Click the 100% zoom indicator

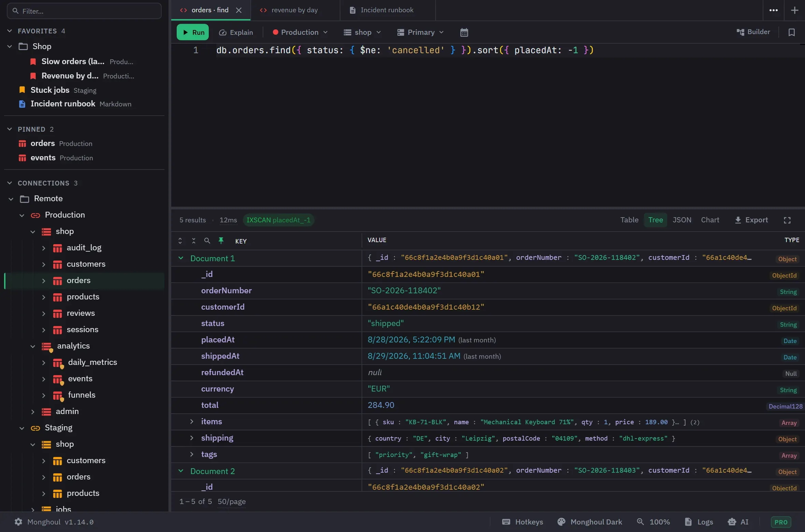[654, 522]
